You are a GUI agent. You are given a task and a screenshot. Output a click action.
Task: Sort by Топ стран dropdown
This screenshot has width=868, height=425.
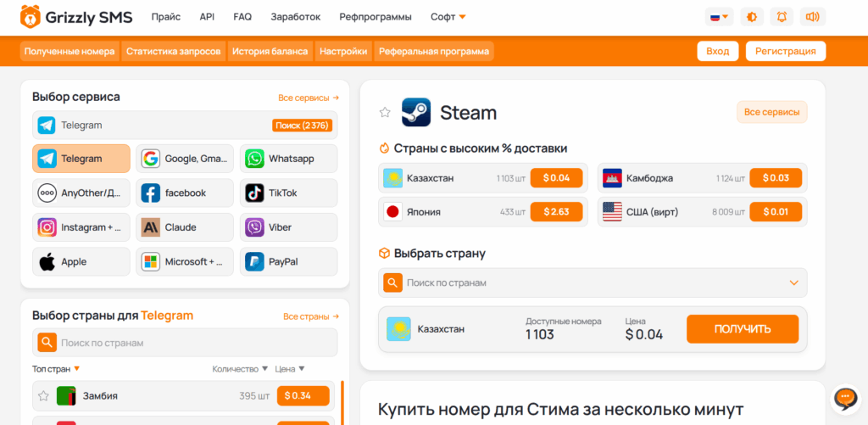(57, 368)
